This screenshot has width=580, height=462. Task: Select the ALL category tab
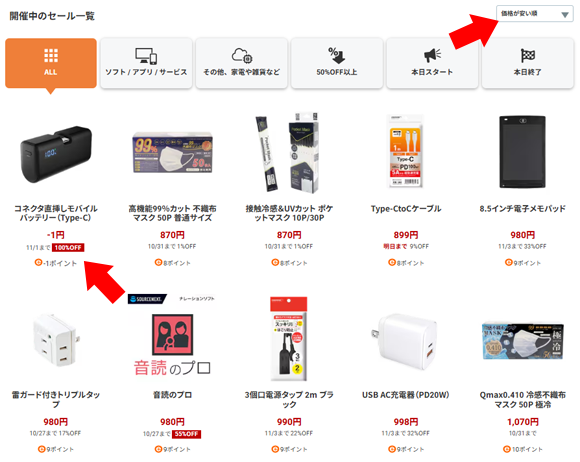(x=51, y=63)
